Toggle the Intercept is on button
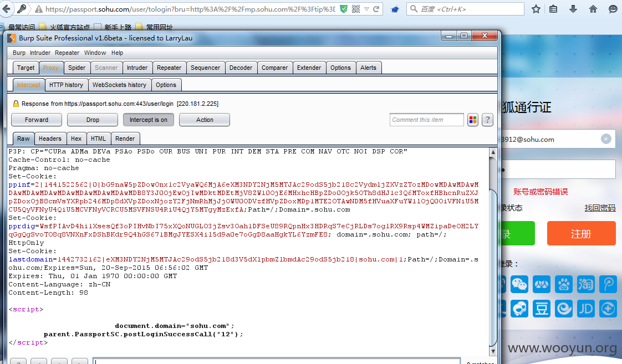 [149, 120]
